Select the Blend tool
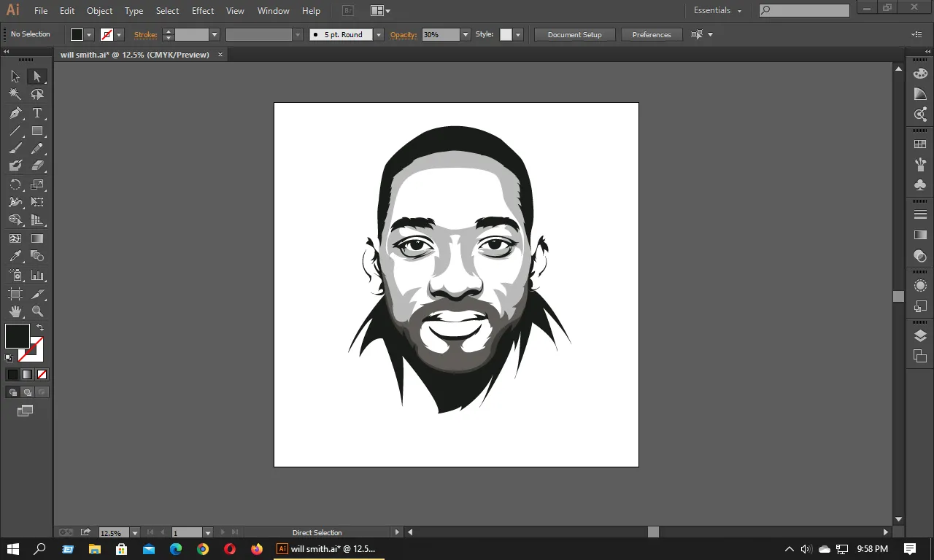Image resolution: width=934 pixels, height=560 pixels. [37, 256]
